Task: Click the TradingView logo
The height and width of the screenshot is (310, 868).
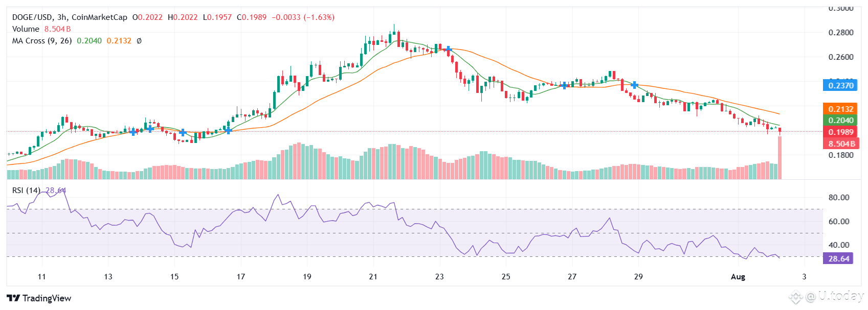Action: pos(39,298)
